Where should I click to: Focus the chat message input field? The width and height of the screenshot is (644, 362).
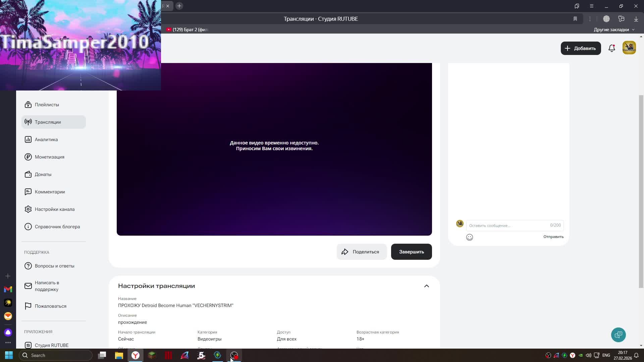[x=506, y=226]
